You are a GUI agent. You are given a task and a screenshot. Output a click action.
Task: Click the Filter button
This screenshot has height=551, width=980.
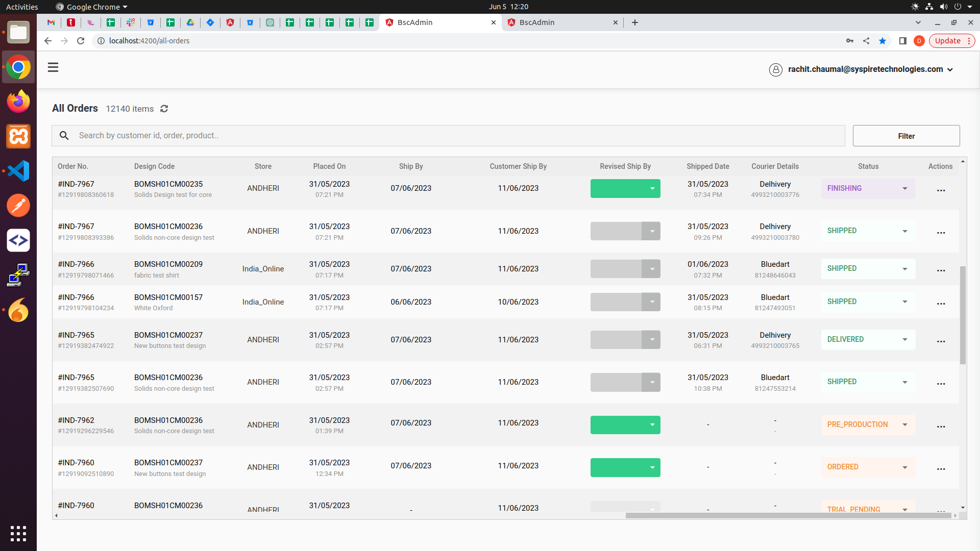coord(906,136)
